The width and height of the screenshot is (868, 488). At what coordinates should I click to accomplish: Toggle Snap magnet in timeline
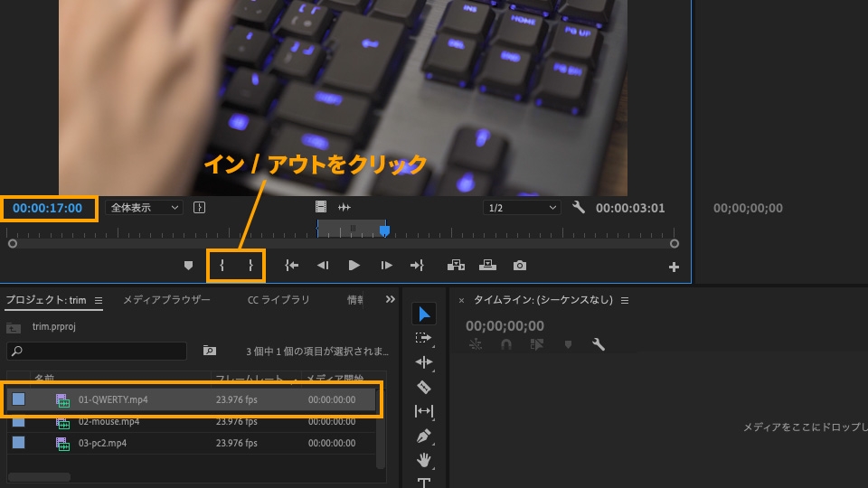click(506, 344)
